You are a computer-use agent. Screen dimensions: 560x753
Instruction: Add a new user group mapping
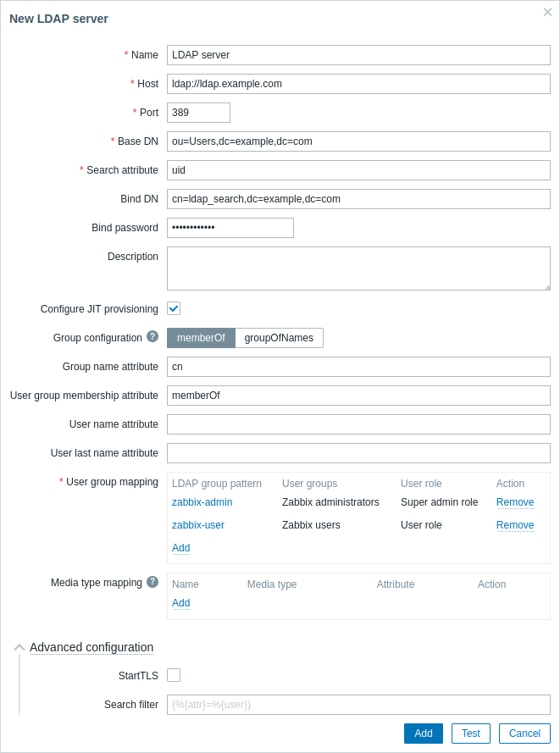[181, 548]
